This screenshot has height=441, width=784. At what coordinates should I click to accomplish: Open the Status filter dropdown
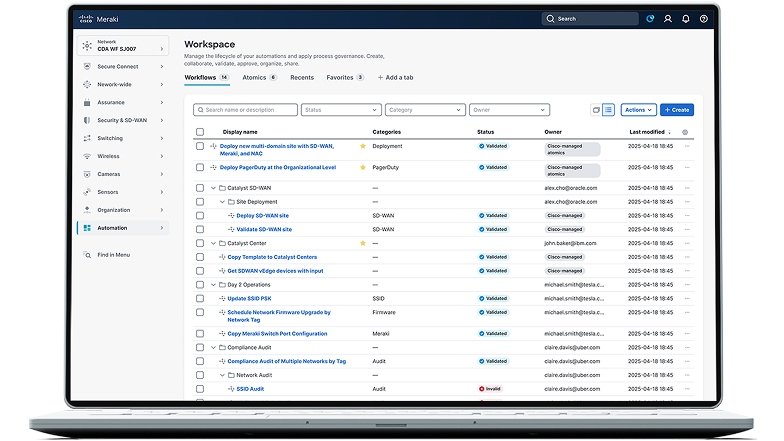click(x=341, y=110)
